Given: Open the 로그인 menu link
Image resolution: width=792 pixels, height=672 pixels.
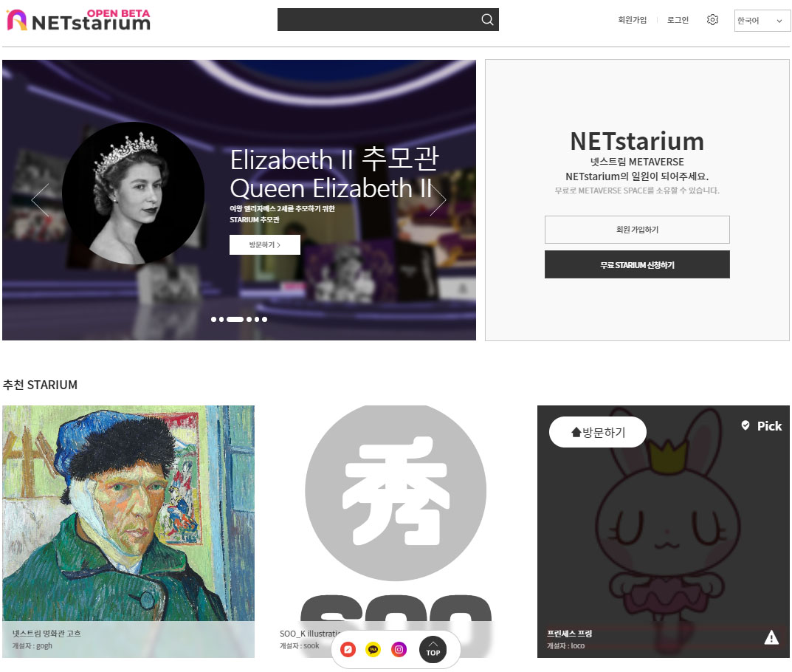Looking at the screenshot, I should click(x=678, y=20).
